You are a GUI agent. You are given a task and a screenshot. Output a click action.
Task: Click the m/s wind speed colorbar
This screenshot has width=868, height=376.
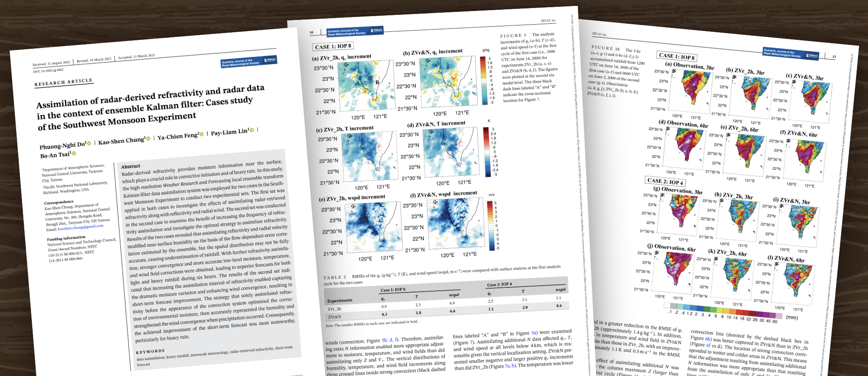(490, 225)
